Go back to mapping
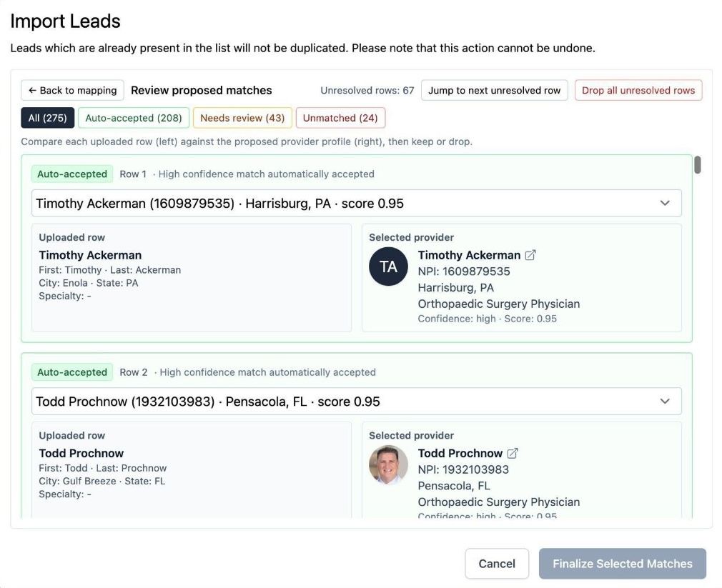The width and height of the screenshot is (722, 588). click(71, 90)
